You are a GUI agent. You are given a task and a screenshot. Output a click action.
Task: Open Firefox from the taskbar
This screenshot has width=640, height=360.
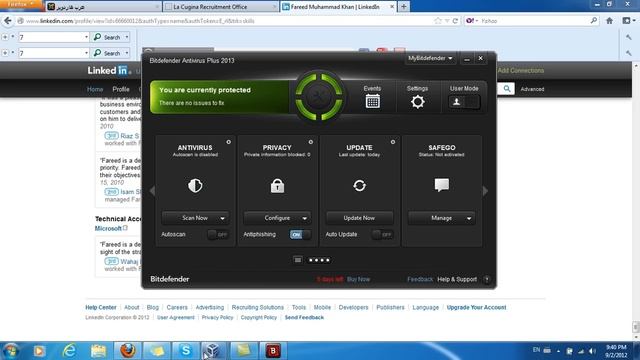point(128,351)
